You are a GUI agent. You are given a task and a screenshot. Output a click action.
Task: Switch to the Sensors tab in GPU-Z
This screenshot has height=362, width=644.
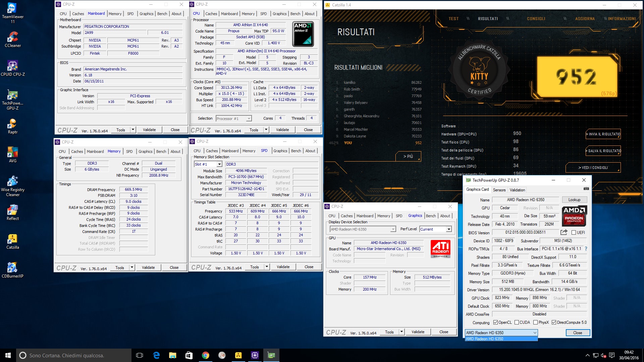[499, 190]
